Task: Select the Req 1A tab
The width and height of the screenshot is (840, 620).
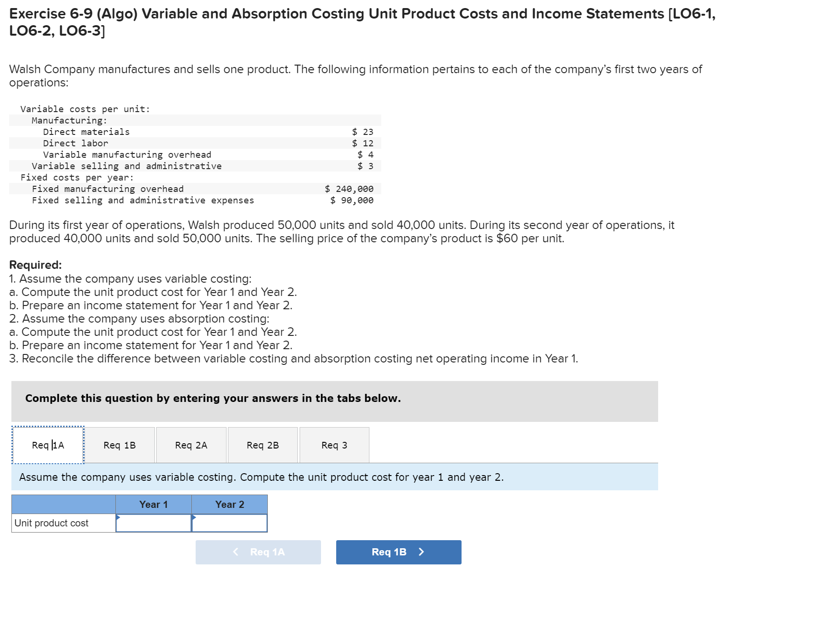Action: (x=47, y=445)
